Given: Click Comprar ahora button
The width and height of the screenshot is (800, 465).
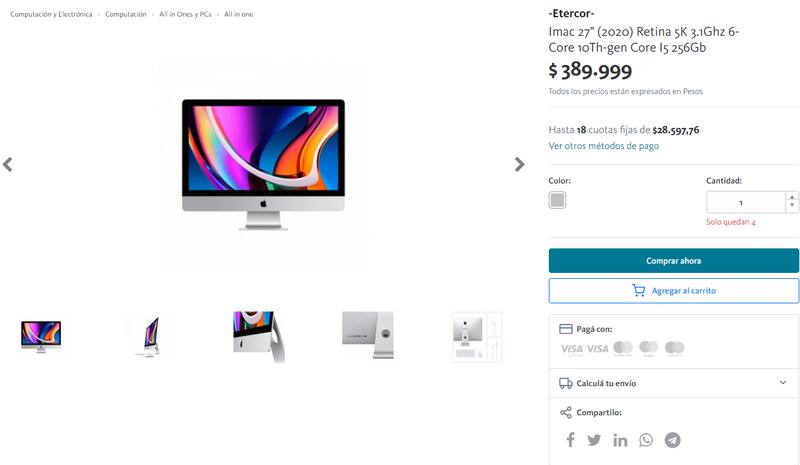Looking at the screenshot, I should point(674,260).
